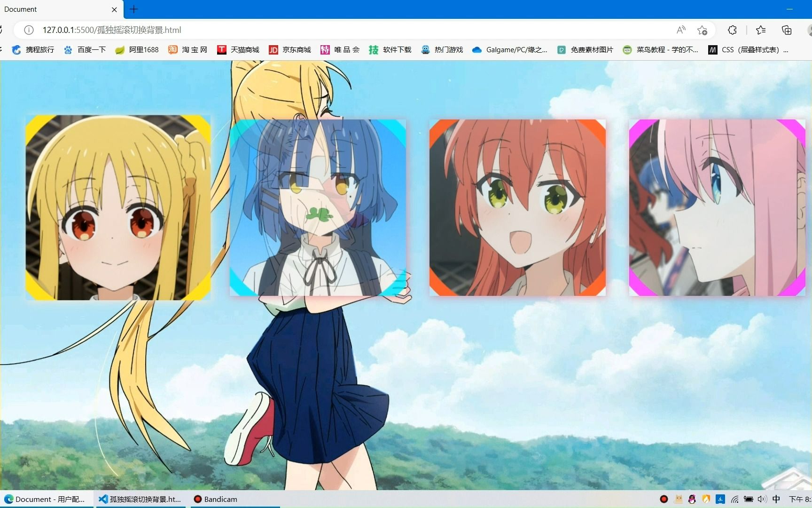
Task: Open 软件下载 bookmark
Action: coord(390,49)
